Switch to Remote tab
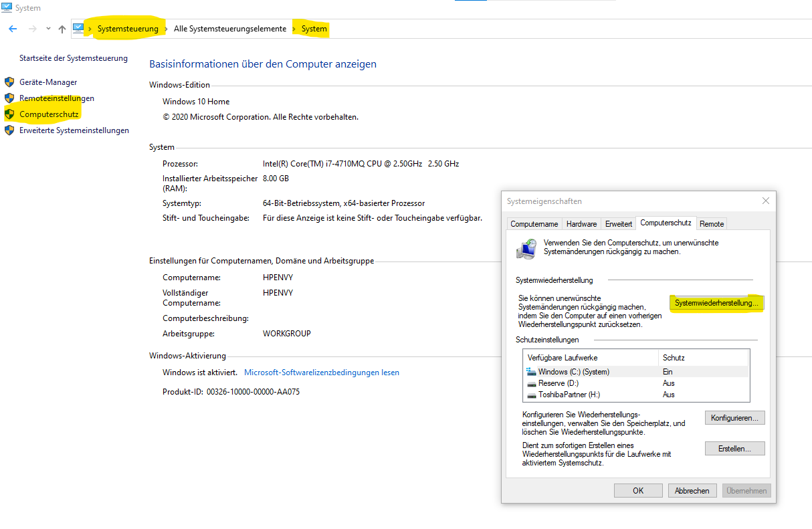Screen dimensions: 812x529 point(712,224)
